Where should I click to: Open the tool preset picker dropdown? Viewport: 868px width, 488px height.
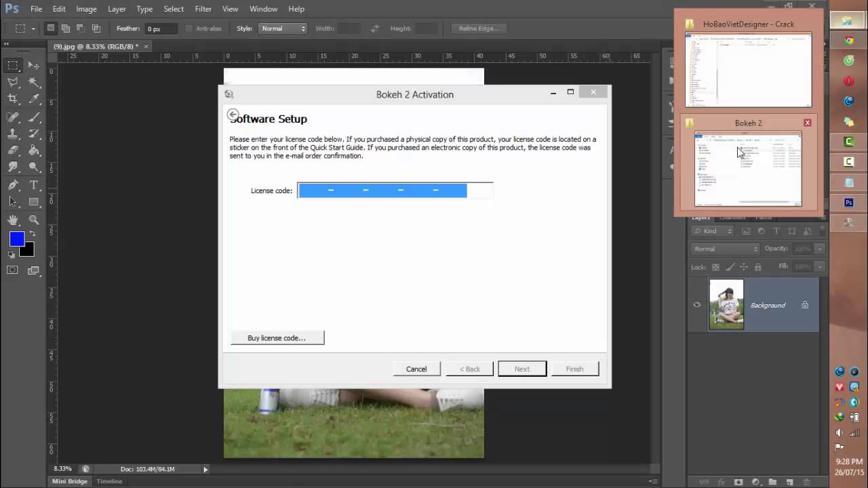coord(33,28)
